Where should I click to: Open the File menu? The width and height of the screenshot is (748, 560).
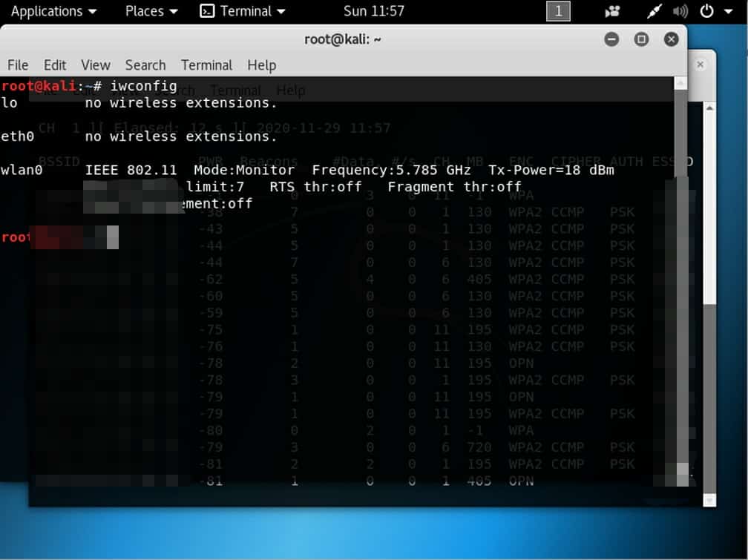click(18, 65)
